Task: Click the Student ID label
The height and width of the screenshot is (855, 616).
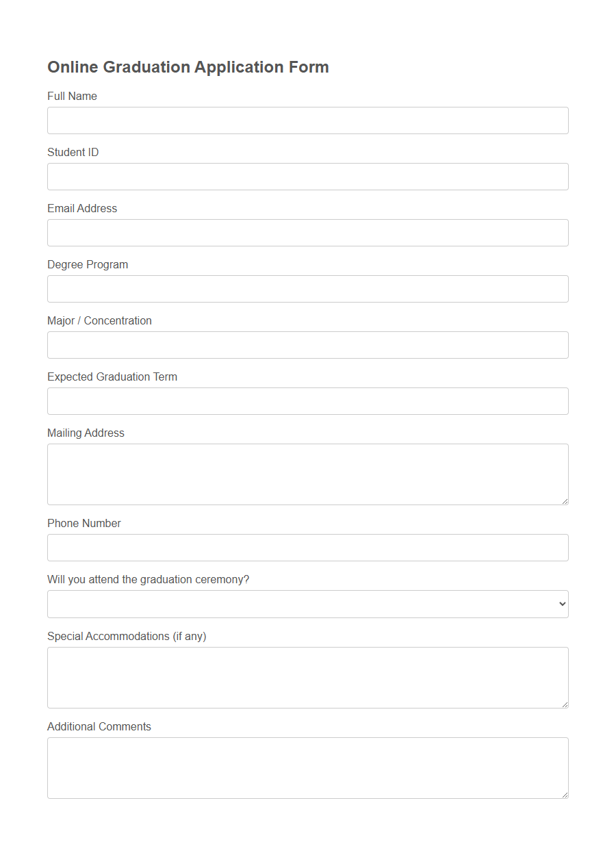Action: click(x=73, y=152)
